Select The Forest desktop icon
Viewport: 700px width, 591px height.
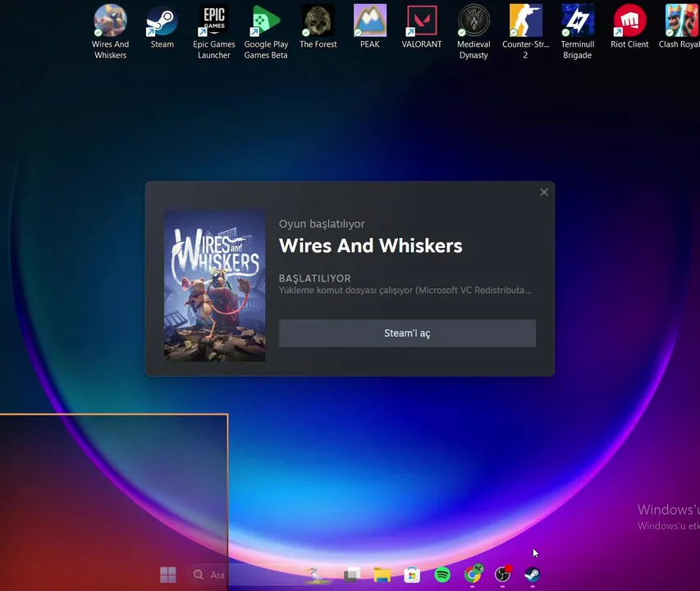click(318, 26)
